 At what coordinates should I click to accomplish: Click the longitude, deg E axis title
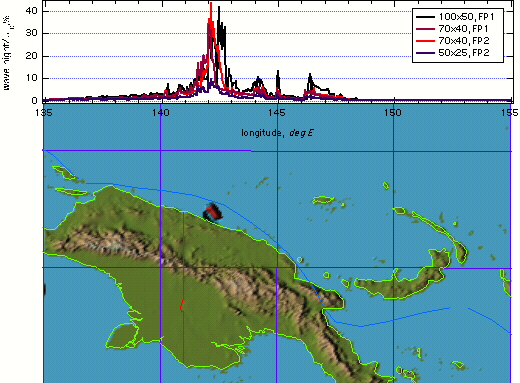277,133
